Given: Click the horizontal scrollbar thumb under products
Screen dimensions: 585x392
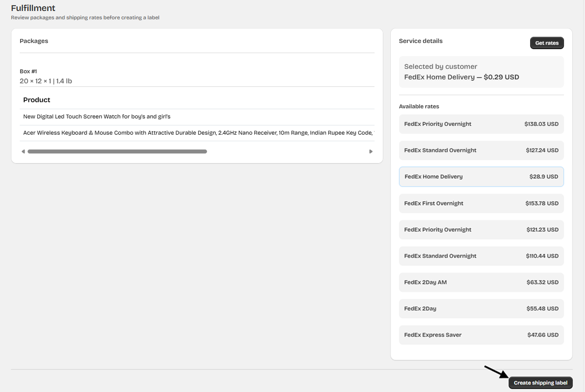Looking at the screenshot, I should point(117,152).
